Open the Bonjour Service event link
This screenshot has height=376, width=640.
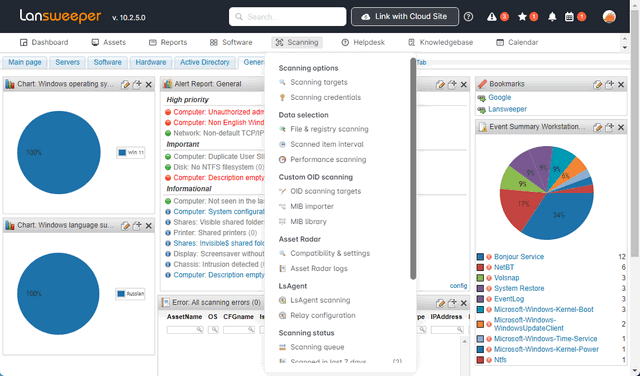coord(519,257)
